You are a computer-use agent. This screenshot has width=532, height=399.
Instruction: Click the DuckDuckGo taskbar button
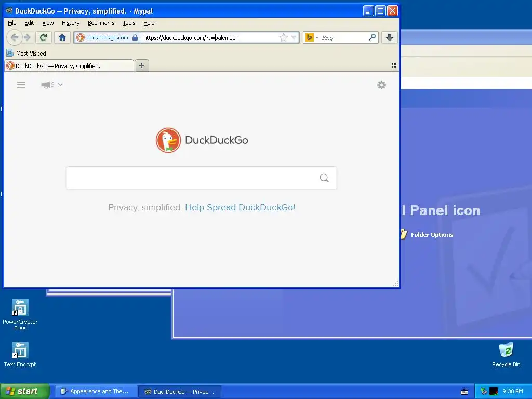(180, 392)
